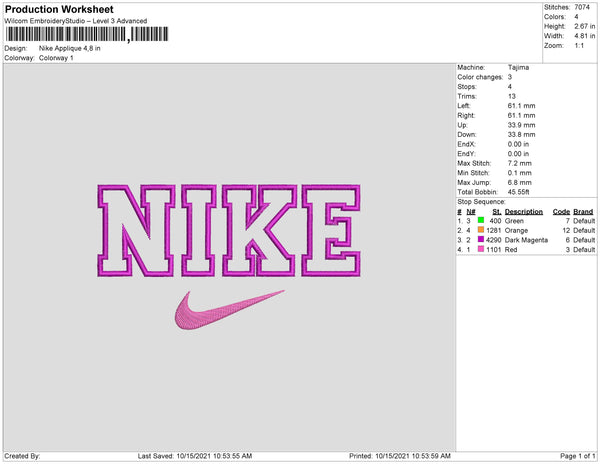Click the 'Page 1 of 1' indicator
Screen dimensions: 600x464
point(577,456)
